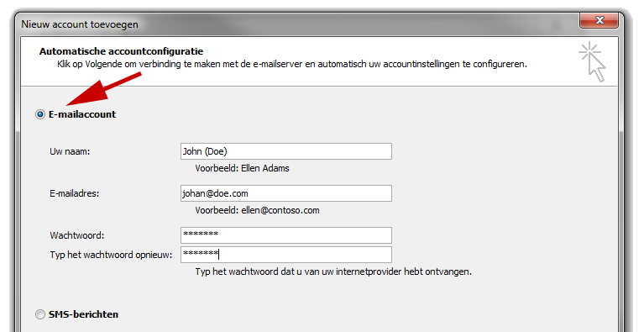Viewport: 644px width, 332px height.
Task: Click the Typ het wachtwoord opnieuw label
Action: [x=111, y=256]
